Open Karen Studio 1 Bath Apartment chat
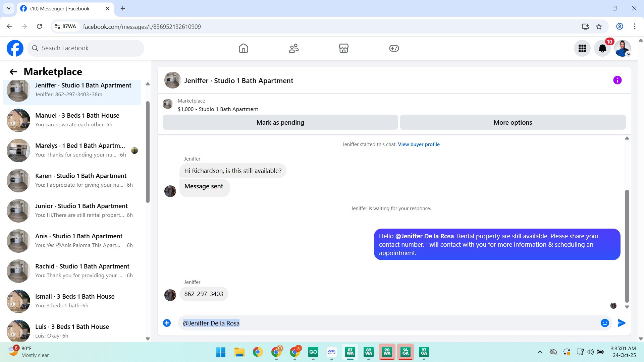This screenshot has width=644, height=362. coord(72,180)
